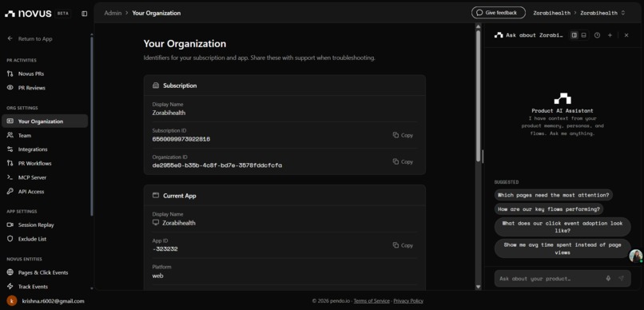Click the Give feedback button
The image size is (644, 310).
(x=499, y=13)
